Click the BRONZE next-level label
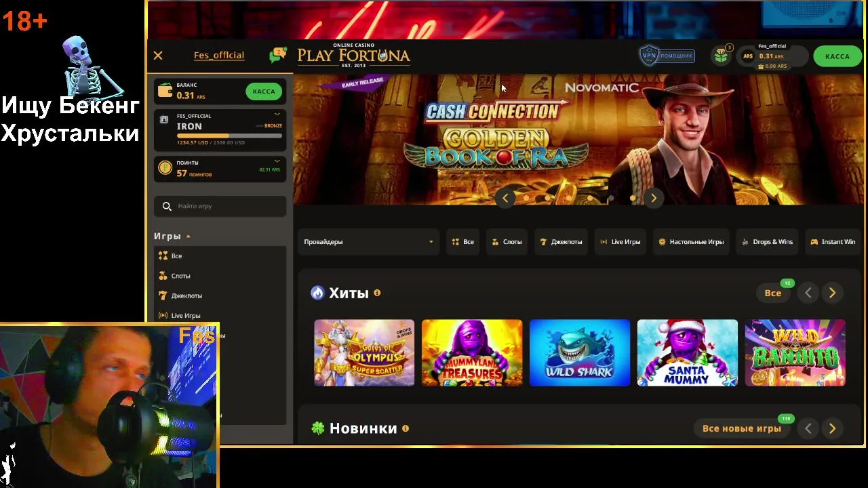Screen dimensions: 868x488 (273, 125)
